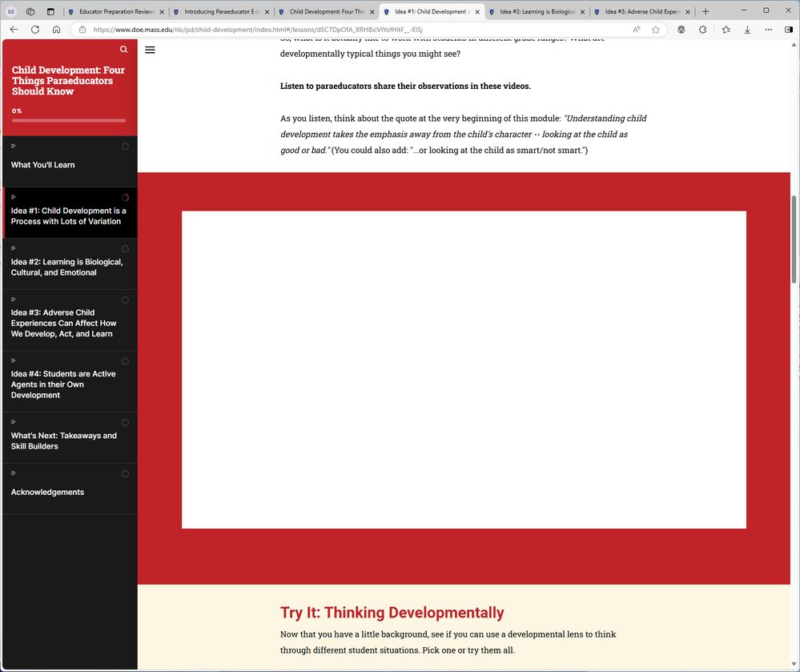Screen dimensions: 800x672
Task: Open Idea #2 Learning is Biological lesson
Action: pos(70,264)
